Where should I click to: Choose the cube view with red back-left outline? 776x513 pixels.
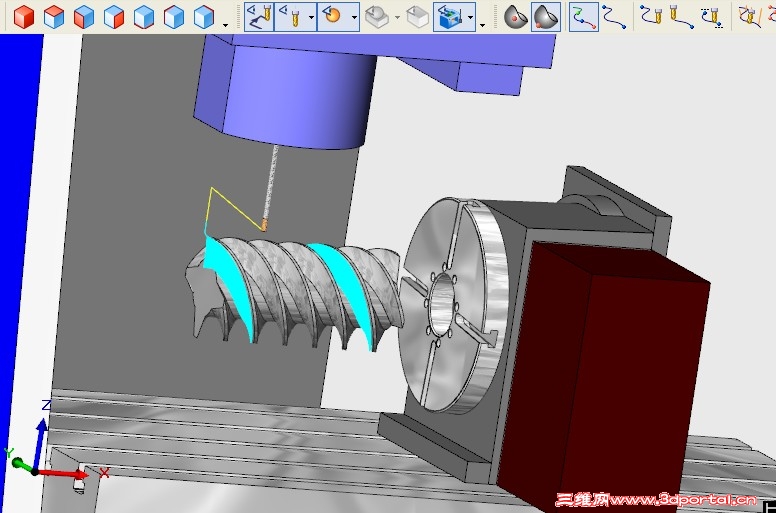click(x=174, y=16)
